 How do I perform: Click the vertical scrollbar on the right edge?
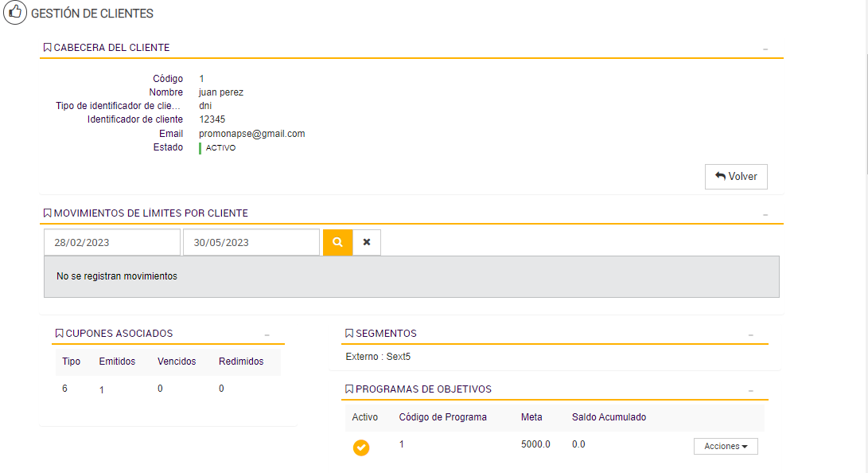(866, 115)
